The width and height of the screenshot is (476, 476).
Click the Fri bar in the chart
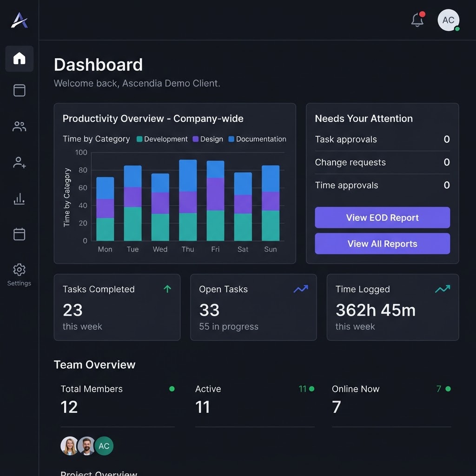coord(216,201)
